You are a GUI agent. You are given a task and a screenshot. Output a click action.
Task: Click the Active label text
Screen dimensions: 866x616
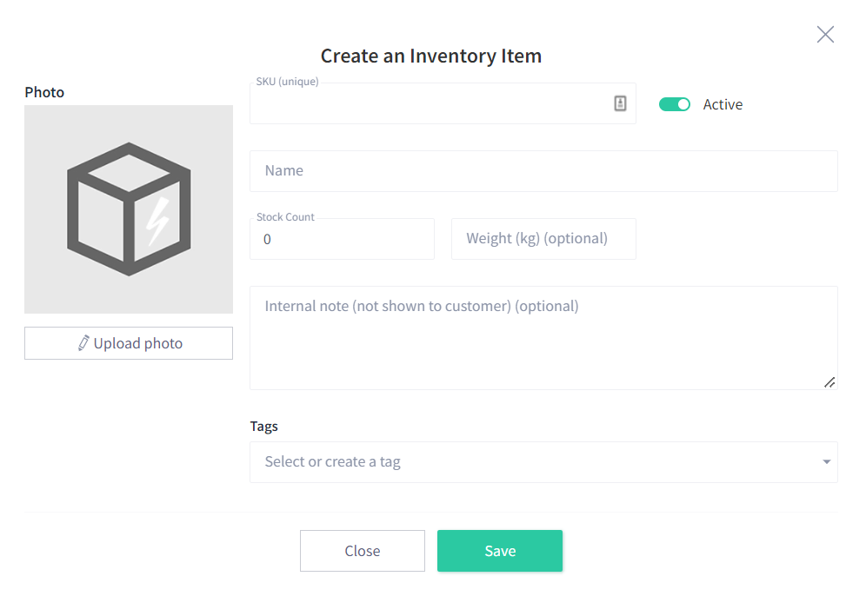point(723,104)
